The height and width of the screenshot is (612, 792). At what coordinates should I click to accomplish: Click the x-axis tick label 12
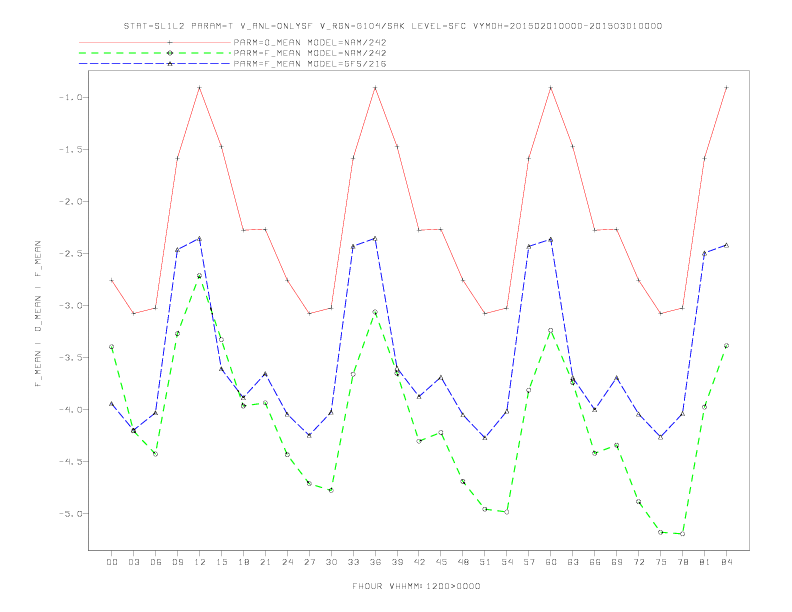click(200, 562)
